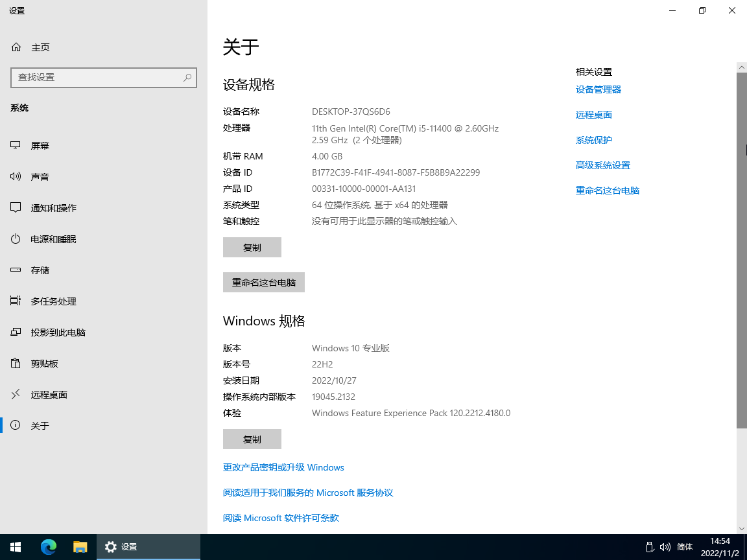Click the magnifier icon in search box
The height and width of the screenshot is (560, 747).
pos(187,77)
